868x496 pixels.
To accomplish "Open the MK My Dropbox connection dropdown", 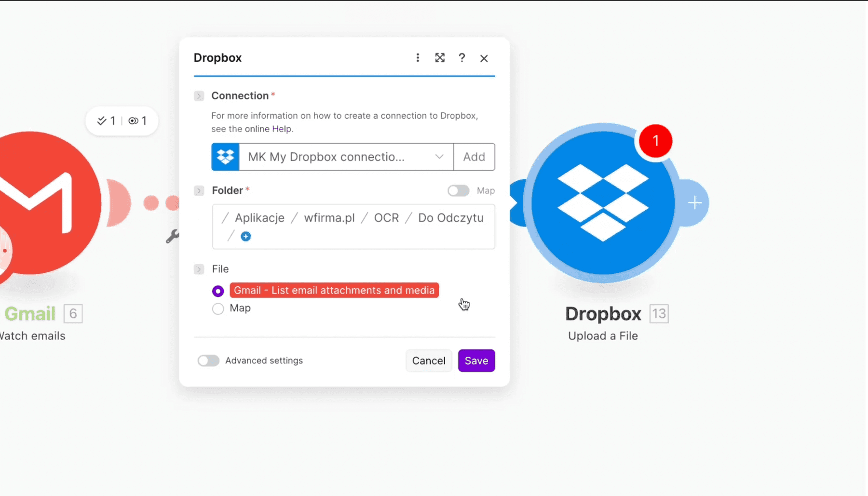I will 346,157.
